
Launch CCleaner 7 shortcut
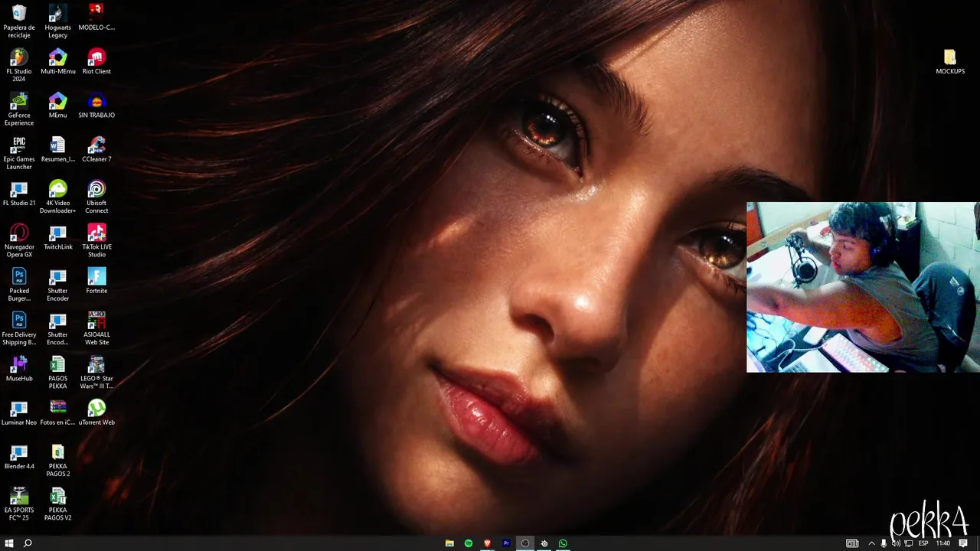coord(96,149)
